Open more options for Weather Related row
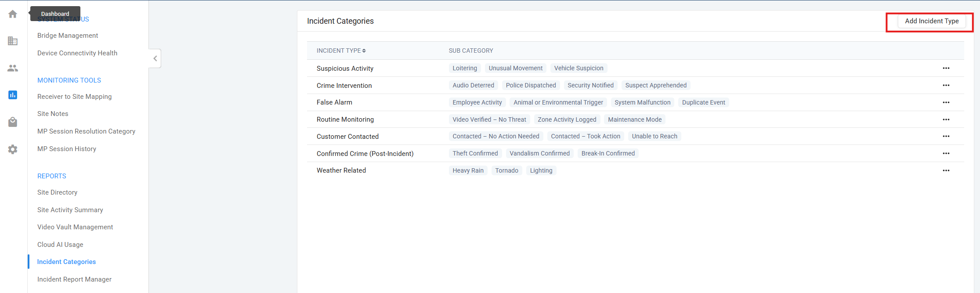 pos(946,170)
